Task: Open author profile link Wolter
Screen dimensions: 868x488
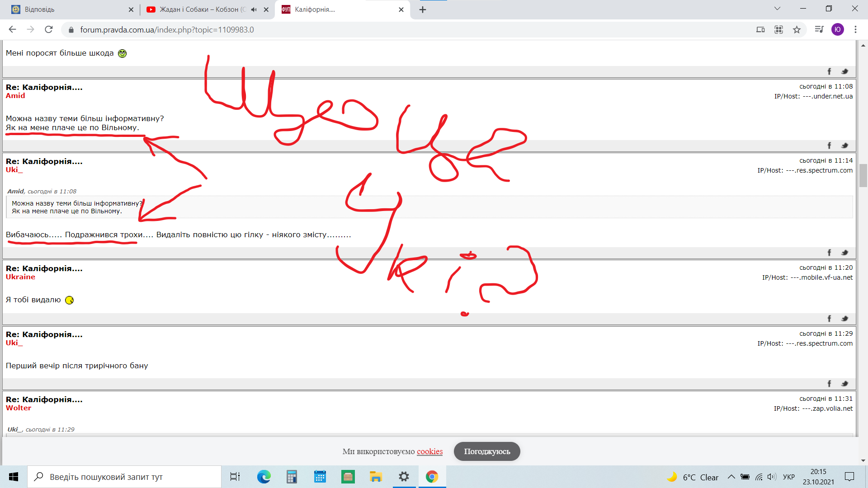Action: tap(19, 408)
